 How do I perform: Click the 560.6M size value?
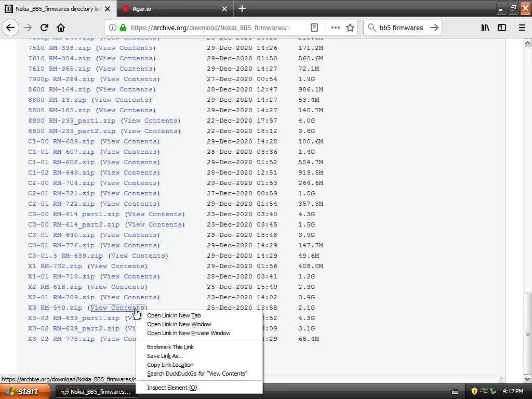pos(311,58)
